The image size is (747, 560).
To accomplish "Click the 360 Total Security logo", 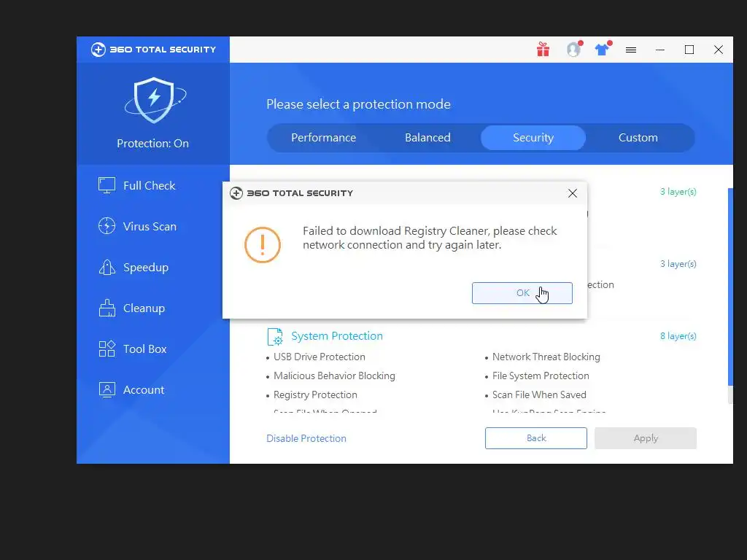I will click(153, 50).
